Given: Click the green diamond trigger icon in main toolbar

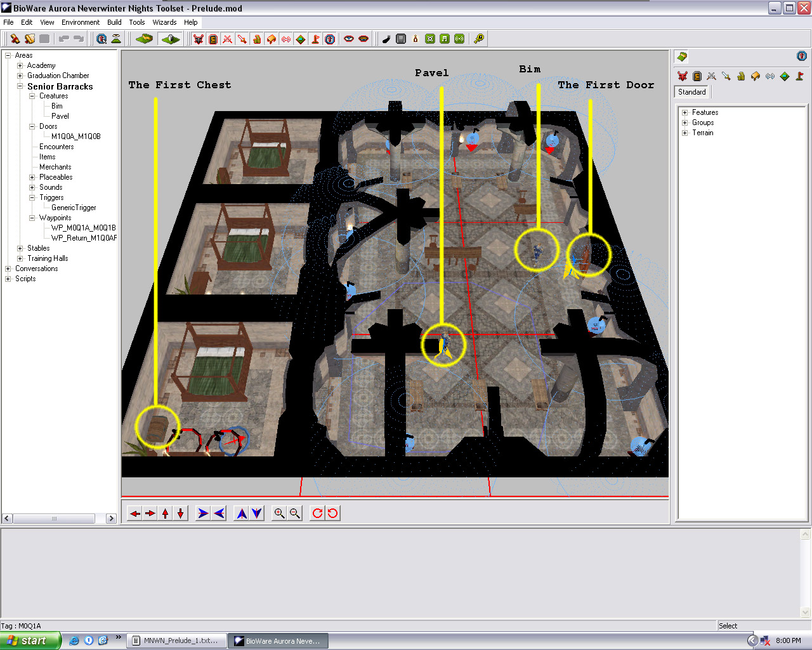Looking at the screenshot, I should pyautogui.click(x=301, y=39).
